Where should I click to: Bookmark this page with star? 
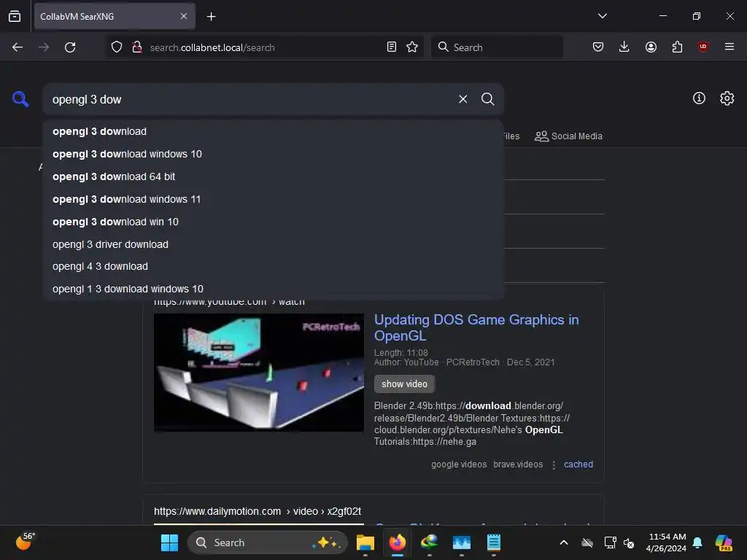tap(412, 47)
